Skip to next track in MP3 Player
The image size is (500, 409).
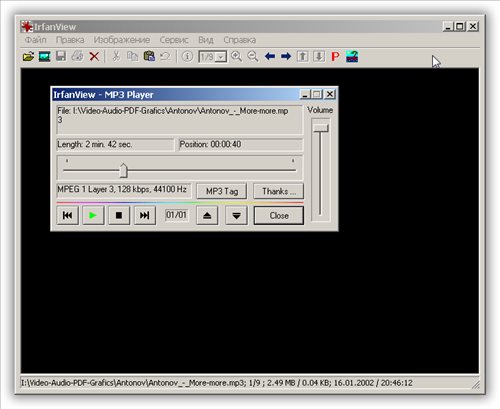coord(145,215)
